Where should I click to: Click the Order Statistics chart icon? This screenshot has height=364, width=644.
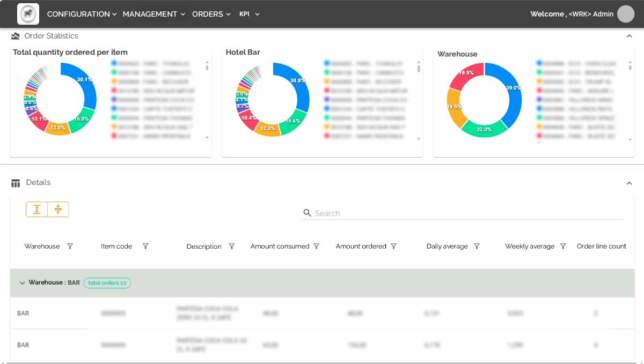coord(16,35)
